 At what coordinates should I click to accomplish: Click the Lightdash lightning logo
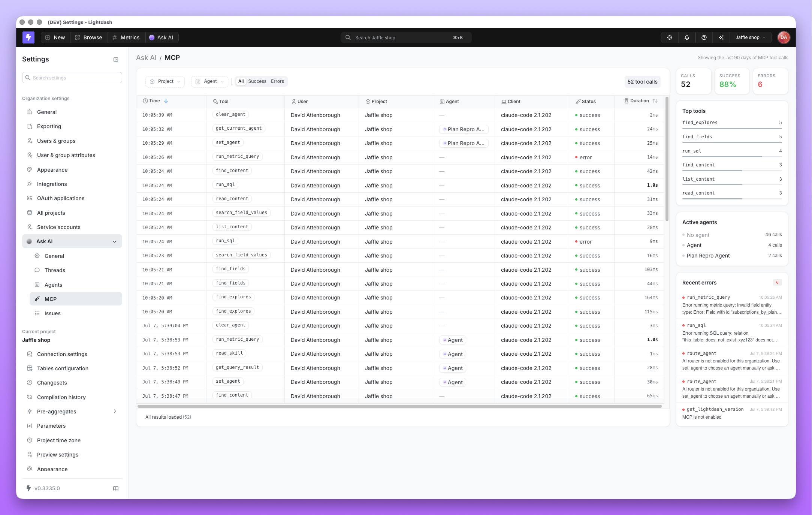28,37
